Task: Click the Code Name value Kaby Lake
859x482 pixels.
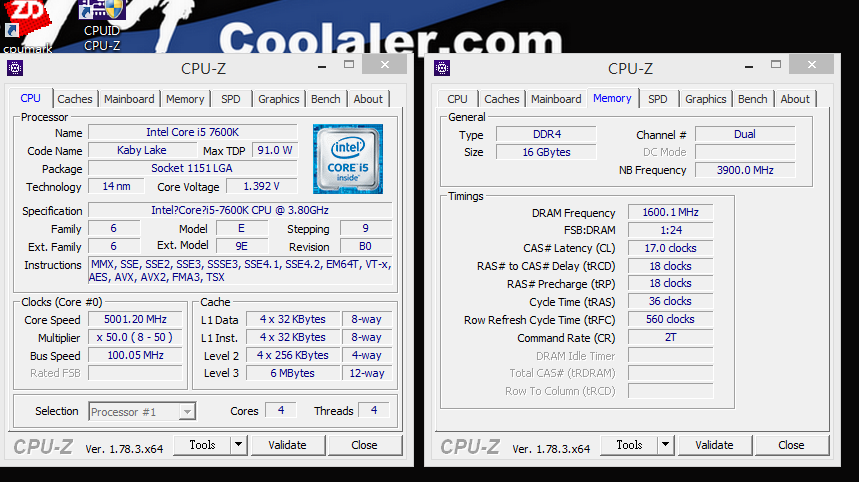Action: (x=142, y=150)
